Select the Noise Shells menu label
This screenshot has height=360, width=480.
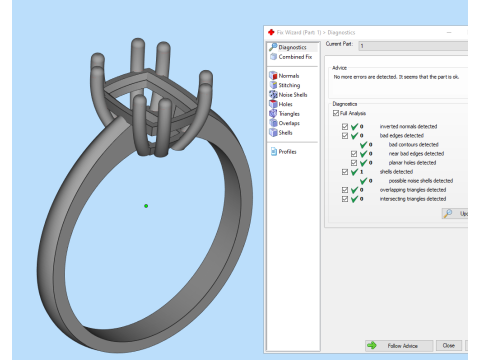tap(293, 95)
